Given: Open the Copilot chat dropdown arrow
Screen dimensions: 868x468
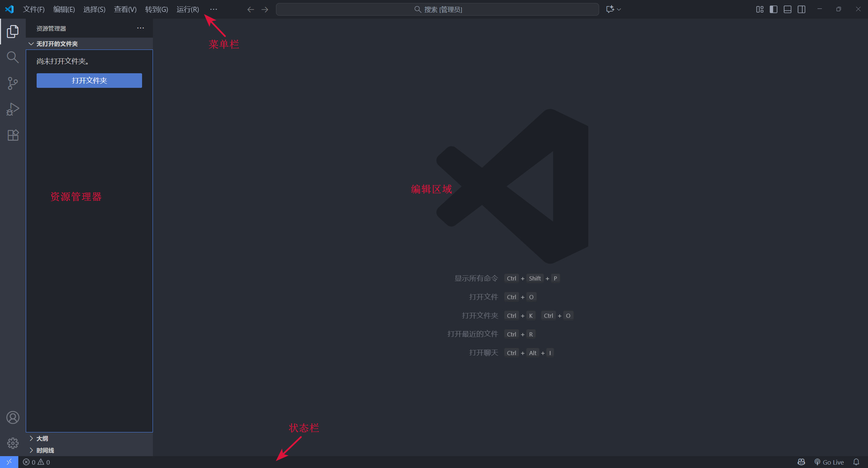Looking at the screenshot, I should coord(619,9).
